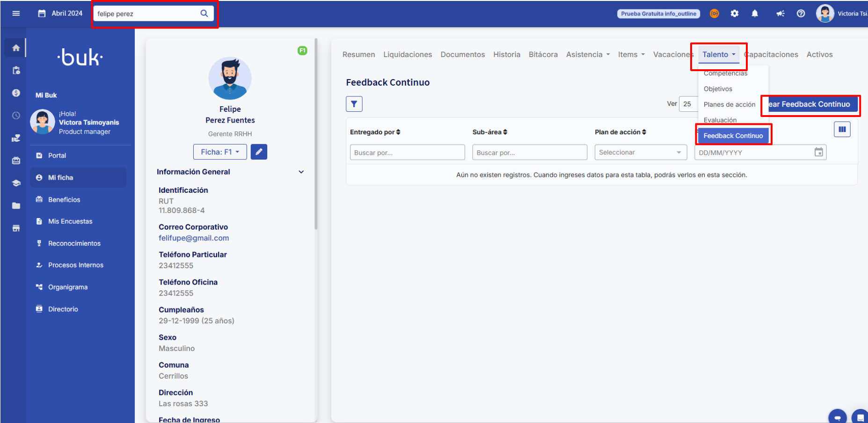This screenshot has width=868, height=423.
Task: Click the green F1 badge
Action: (x=302, y=51)
